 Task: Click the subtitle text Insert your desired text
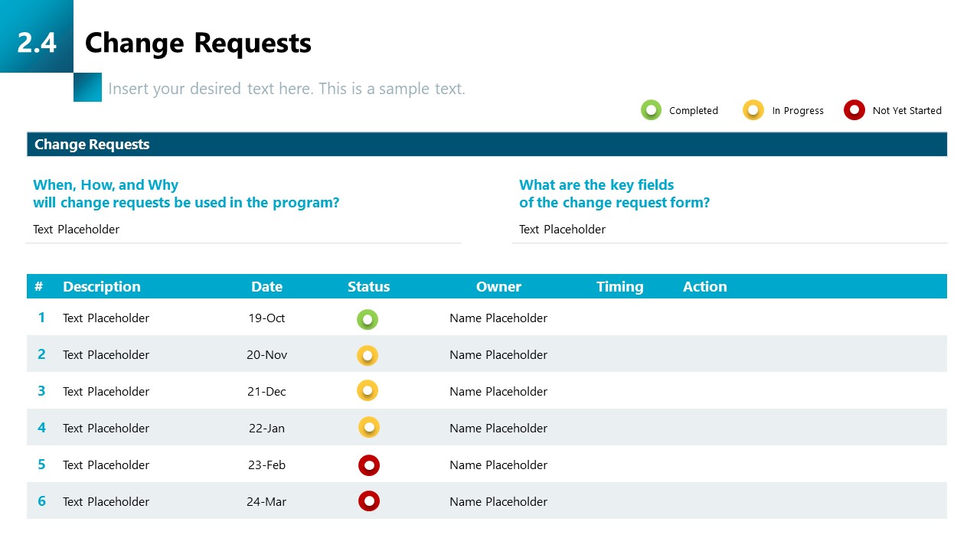point(286,89)
